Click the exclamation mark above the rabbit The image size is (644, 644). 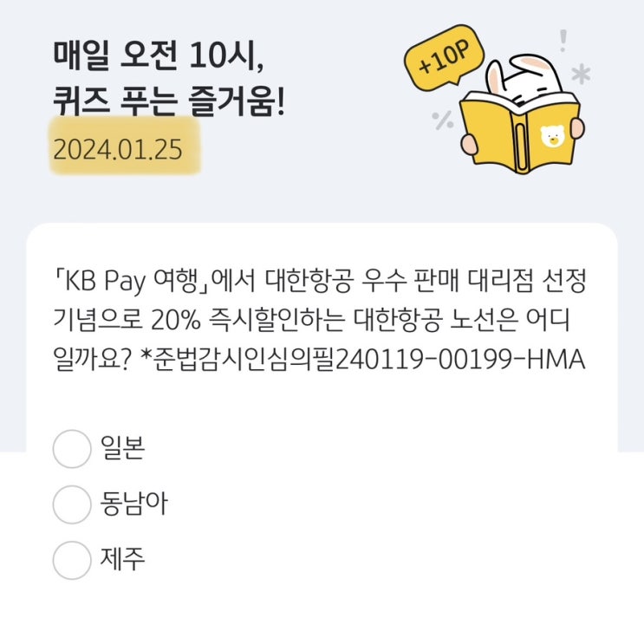click(563, 38)
